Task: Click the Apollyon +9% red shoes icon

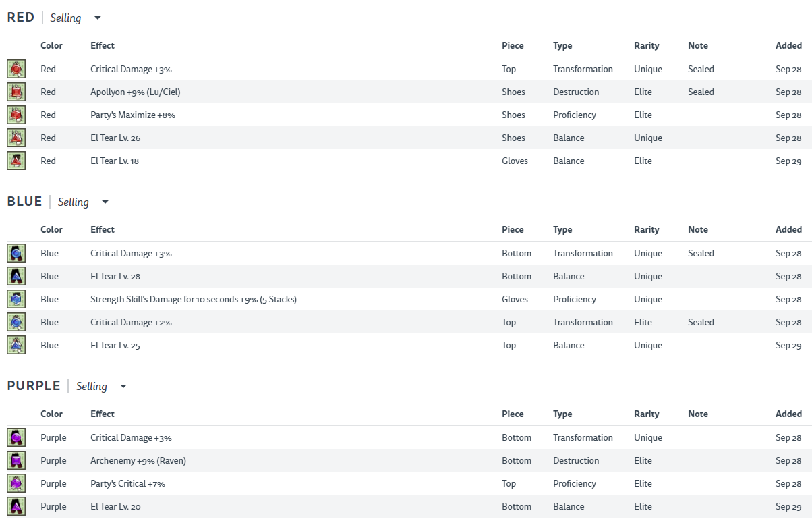Action: 16,92
